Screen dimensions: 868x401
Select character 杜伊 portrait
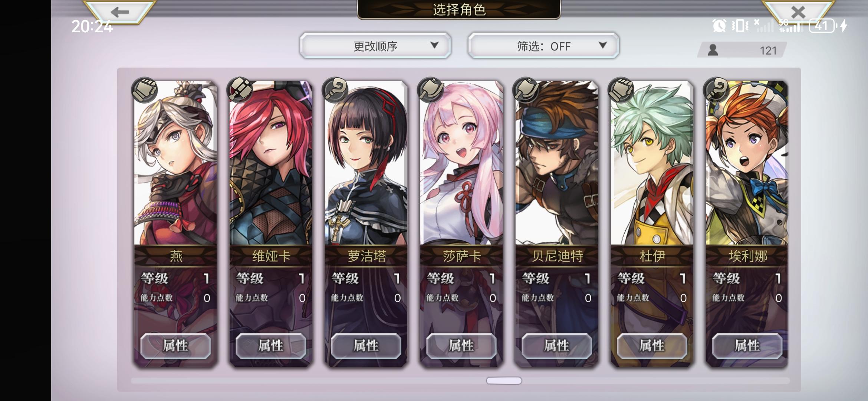pos(652,163)
